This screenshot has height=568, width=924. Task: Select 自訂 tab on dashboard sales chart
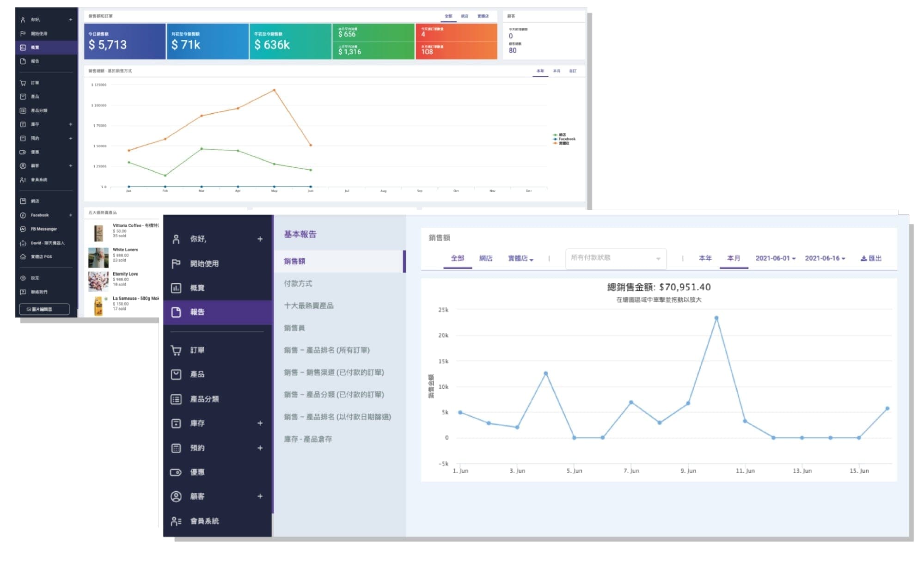tap(573, 71)
